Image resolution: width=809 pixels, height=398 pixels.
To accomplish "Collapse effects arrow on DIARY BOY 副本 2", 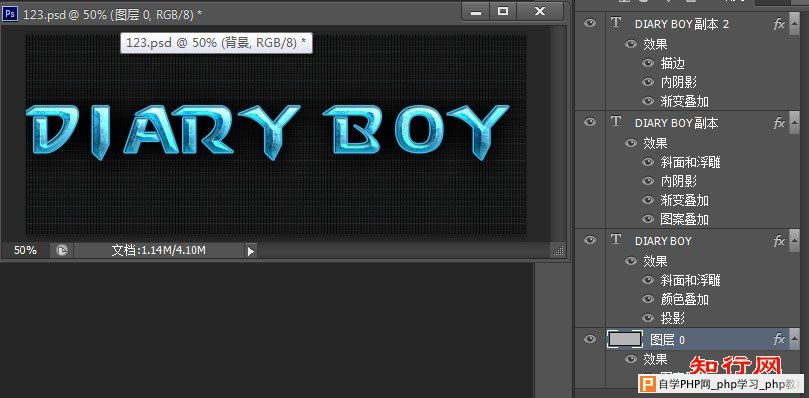I will [x=794, y=24].
